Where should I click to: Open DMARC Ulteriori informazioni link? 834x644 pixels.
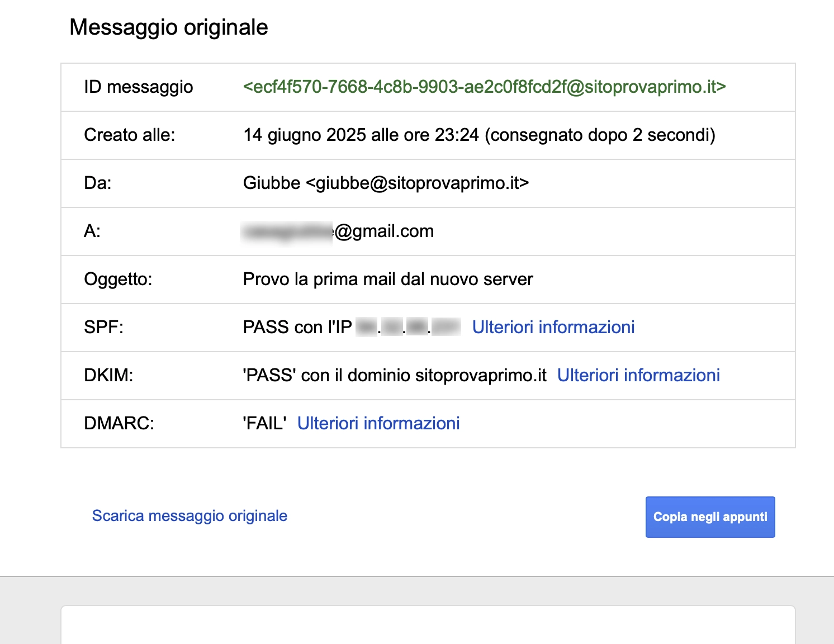378,423
